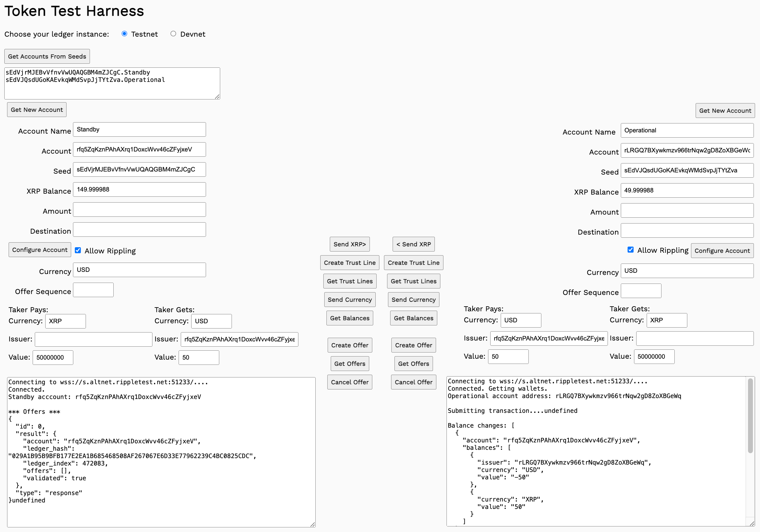Toggle Operational Allow Rippling checkbox
Screen dimensions: 760x532
(x=630, y=250)
